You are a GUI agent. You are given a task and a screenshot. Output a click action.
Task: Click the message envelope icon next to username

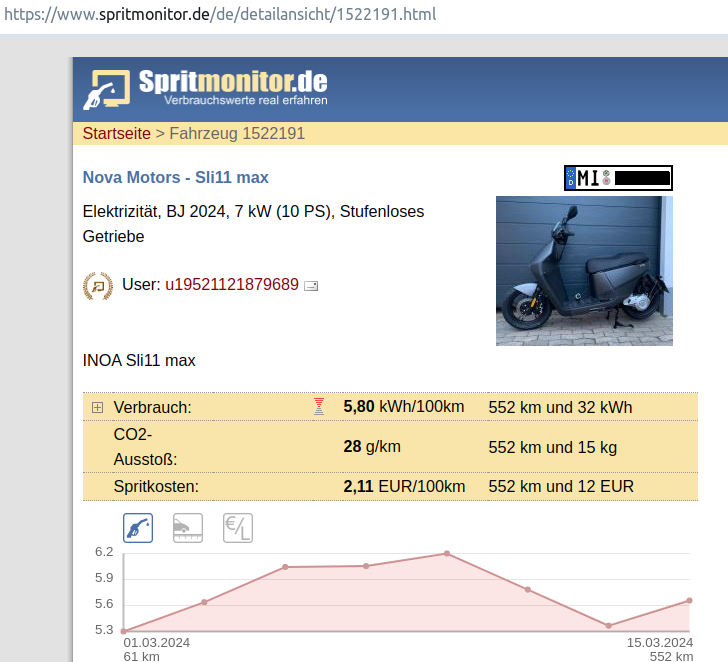(311, 286)
